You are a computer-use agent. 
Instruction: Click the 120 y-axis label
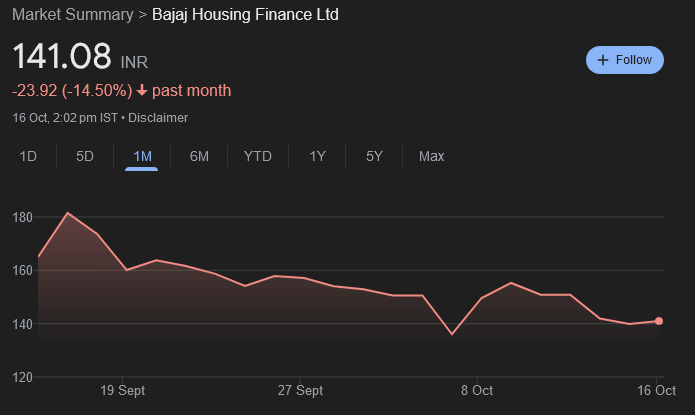[x=22, y=377]
